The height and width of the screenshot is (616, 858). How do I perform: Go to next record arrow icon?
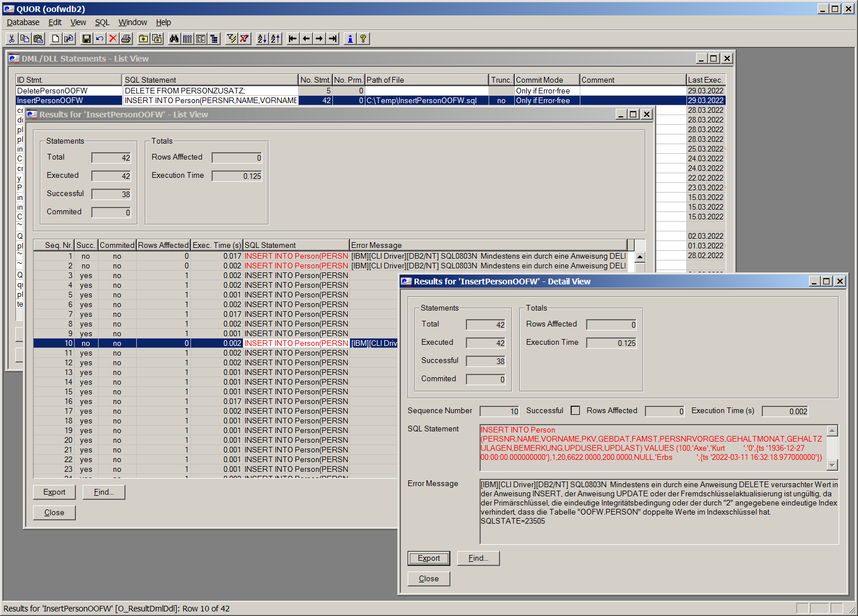pyautogui.click(x=319, y=39)
